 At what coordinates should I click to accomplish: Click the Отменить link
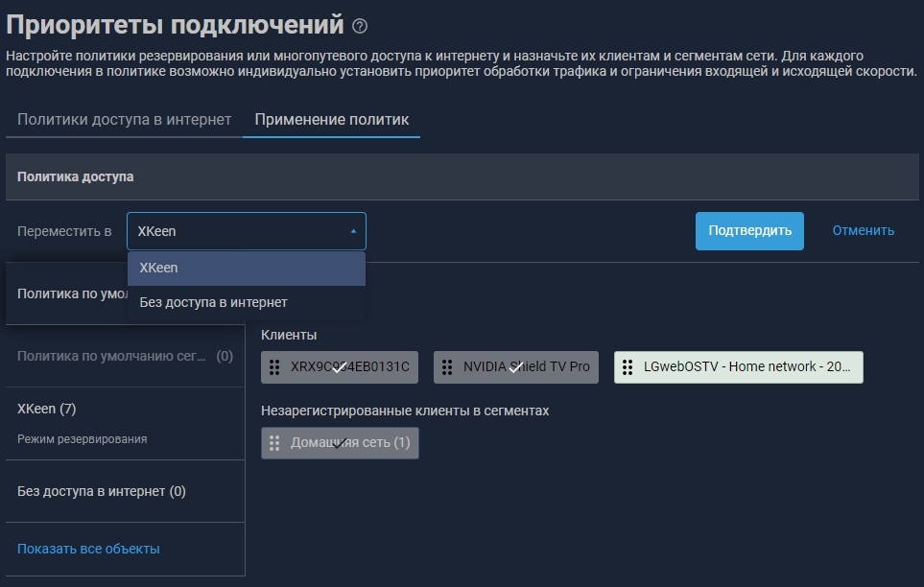click(863, 230)
